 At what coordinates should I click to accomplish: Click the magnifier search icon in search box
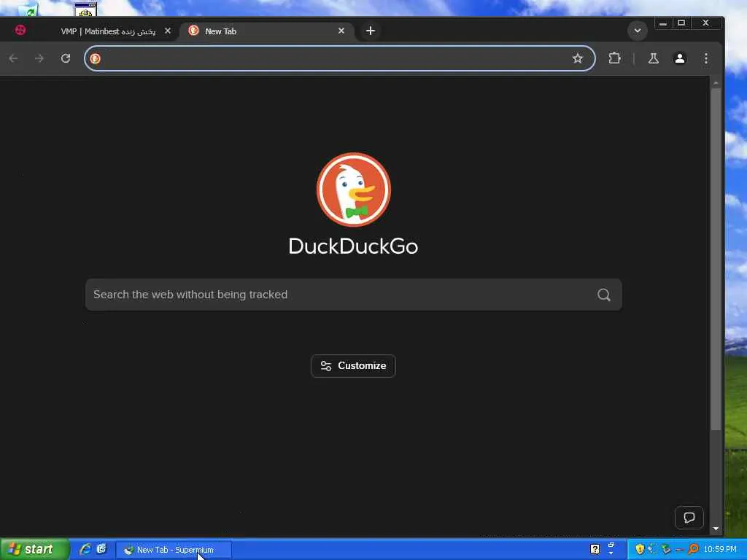(x=603, y=295)
